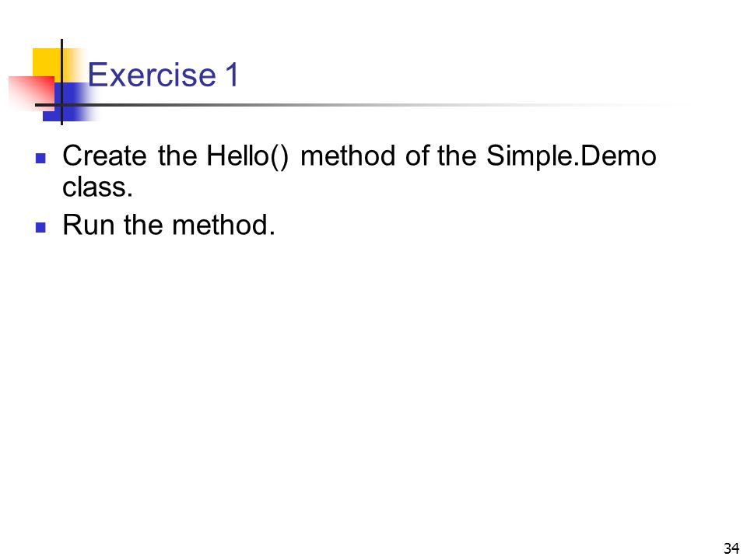Click the word "class." on second line
The height and width of the screenshot is (560, 747).
pos(98,187)
